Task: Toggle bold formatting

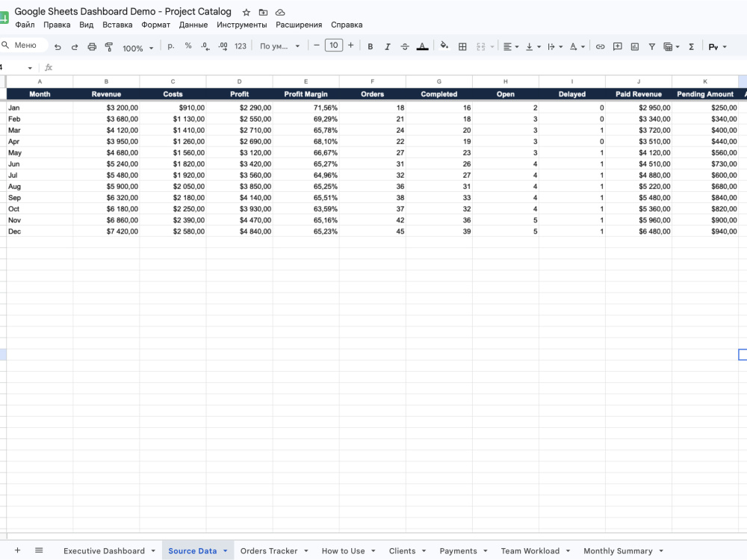Action: click(x=371, y=46)
